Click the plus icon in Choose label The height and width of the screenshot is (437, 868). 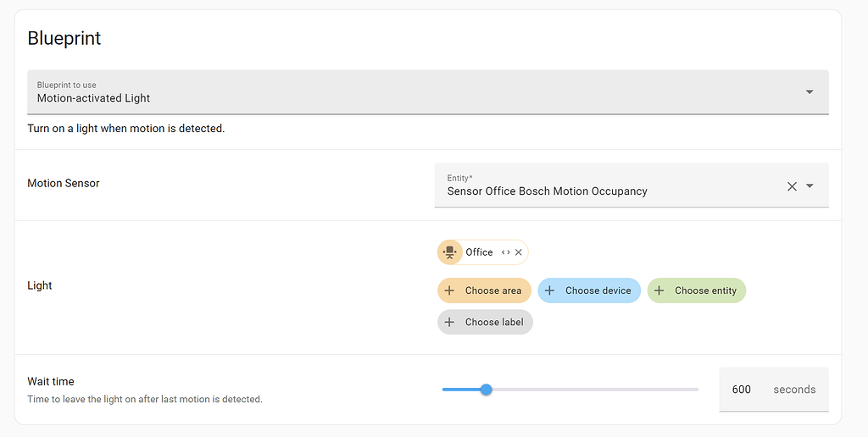pyautogui.click(x=449, y=322)
